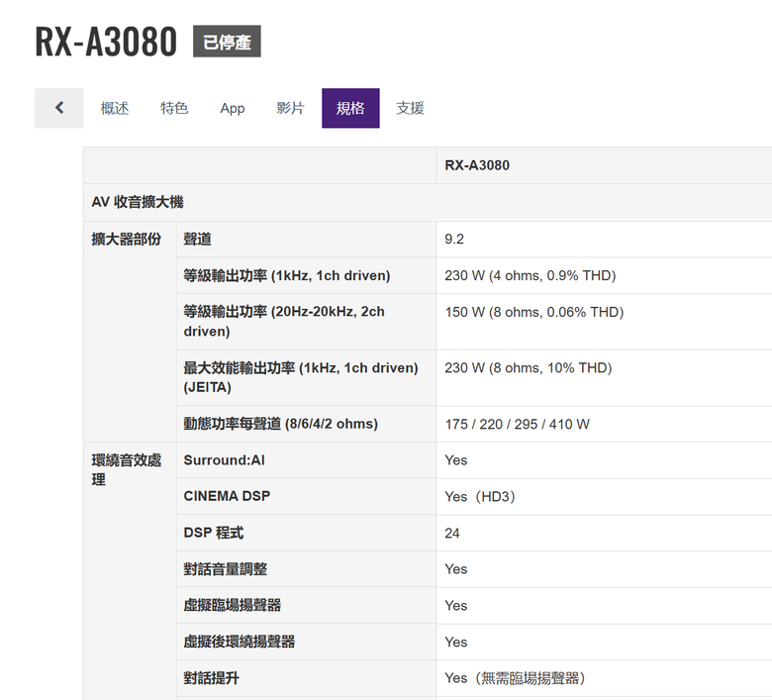Click the 對話音量調整 row label
Viewport: 772px width, 700px height.
pos(226,569)
